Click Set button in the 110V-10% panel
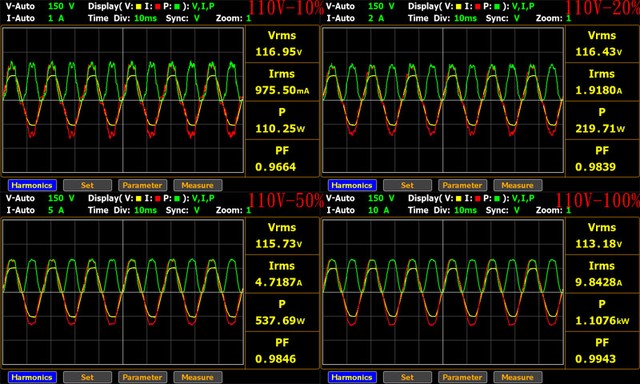The image size is (640, 384). 87,185
